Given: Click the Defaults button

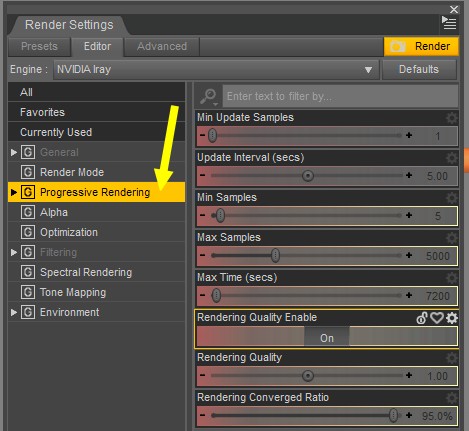Looking at the screenshot, I should [419, 69].
